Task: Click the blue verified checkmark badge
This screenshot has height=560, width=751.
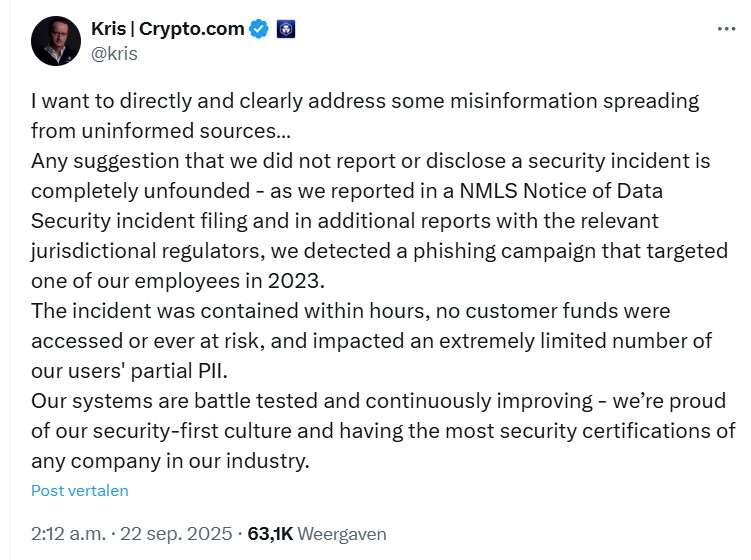Action: [259, 29]
